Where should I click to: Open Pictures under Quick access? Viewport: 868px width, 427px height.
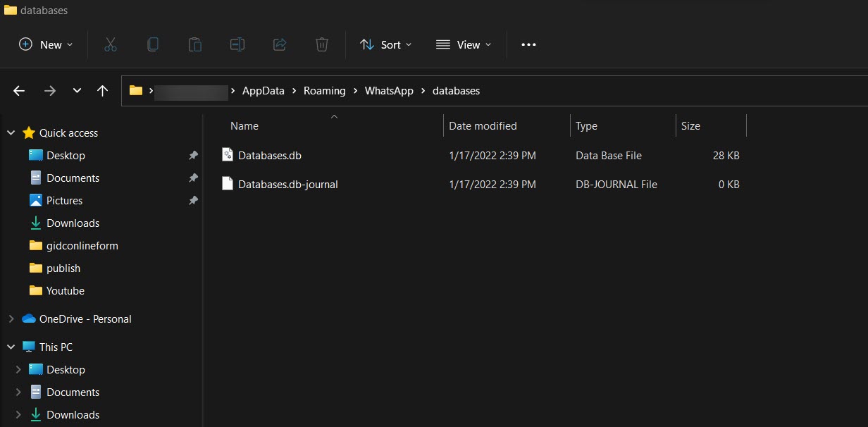(x=64, y=200)
